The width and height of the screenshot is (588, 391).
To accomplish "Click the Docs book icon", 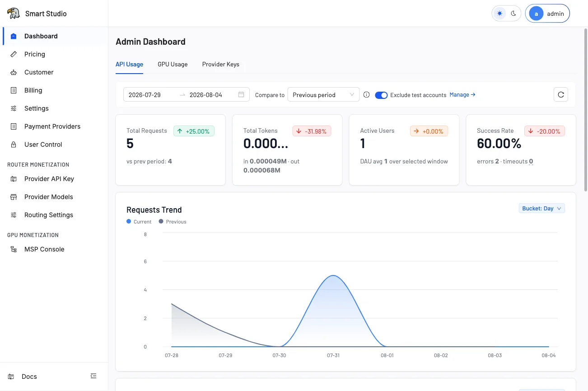I will [11, 377].
